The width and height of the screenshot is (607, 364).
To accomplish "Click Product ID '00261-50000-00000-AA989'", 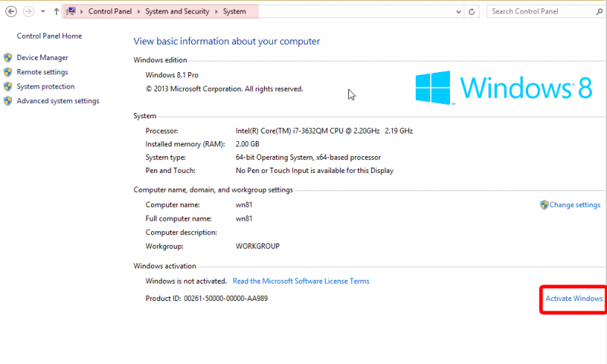I will pos(225,299).
